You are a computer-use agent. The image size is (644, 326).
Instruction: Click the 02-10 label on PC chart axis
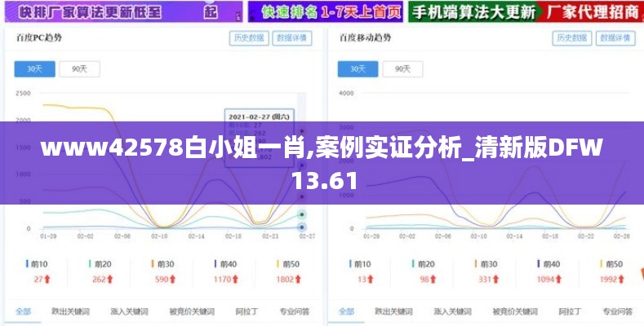pos(159,236)
